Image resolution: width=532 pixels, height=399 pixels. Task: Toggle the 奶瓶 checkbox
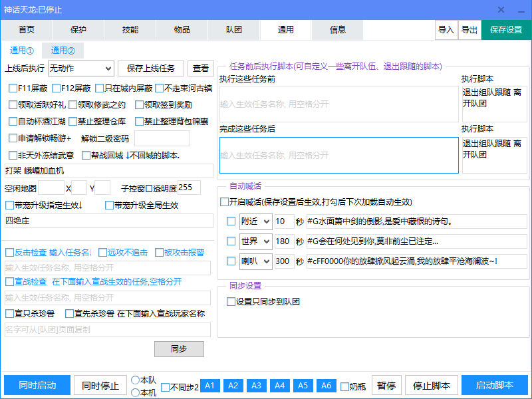(344, 386)
